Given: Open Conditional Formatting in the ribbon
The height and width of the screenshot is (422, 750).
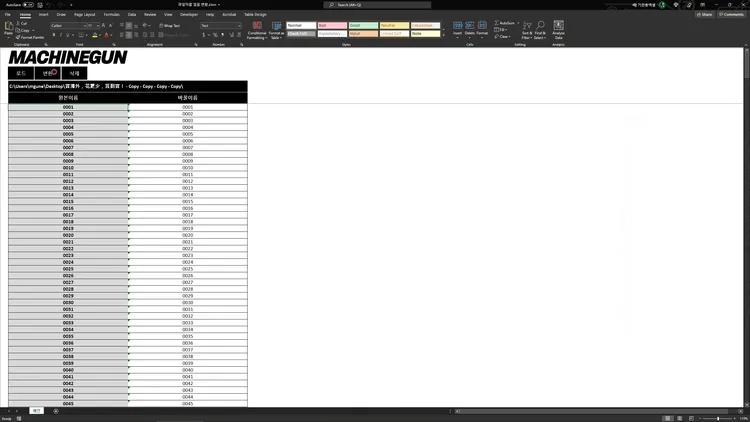Looking at the screenshot, I should point(257,30).
